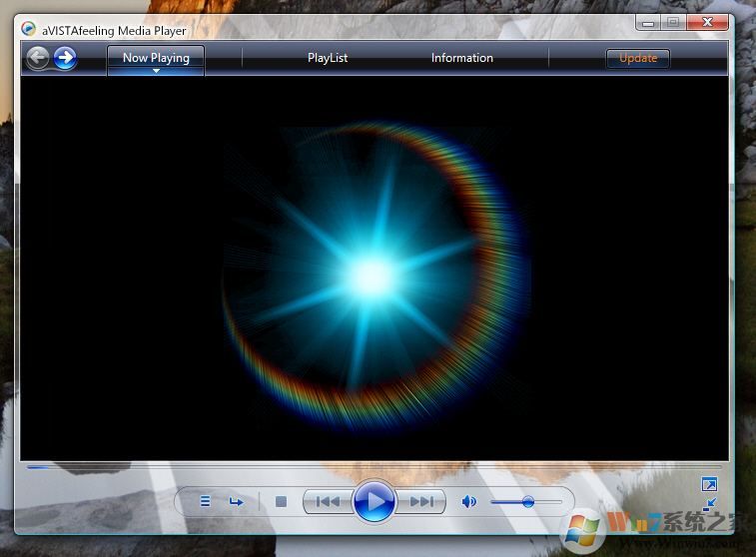Expand the Now Playing dropdown arrow
The width and height of the screenshot is (756, 557).
(156, 71)
